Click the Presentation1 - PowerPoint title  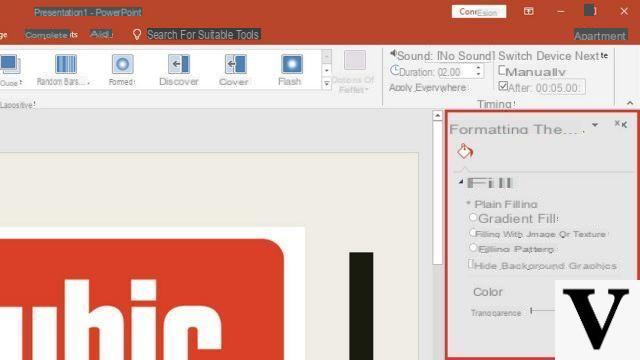point(88,12)
